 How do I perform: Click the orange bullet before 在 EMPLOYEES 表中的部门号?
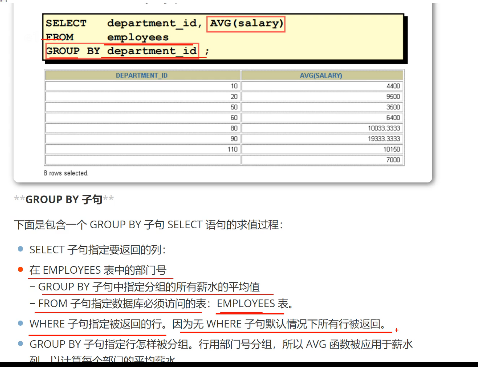tap(21, 269)
